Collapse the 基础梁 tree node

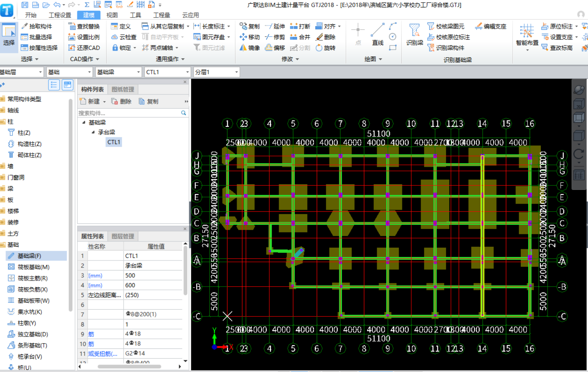84,122
